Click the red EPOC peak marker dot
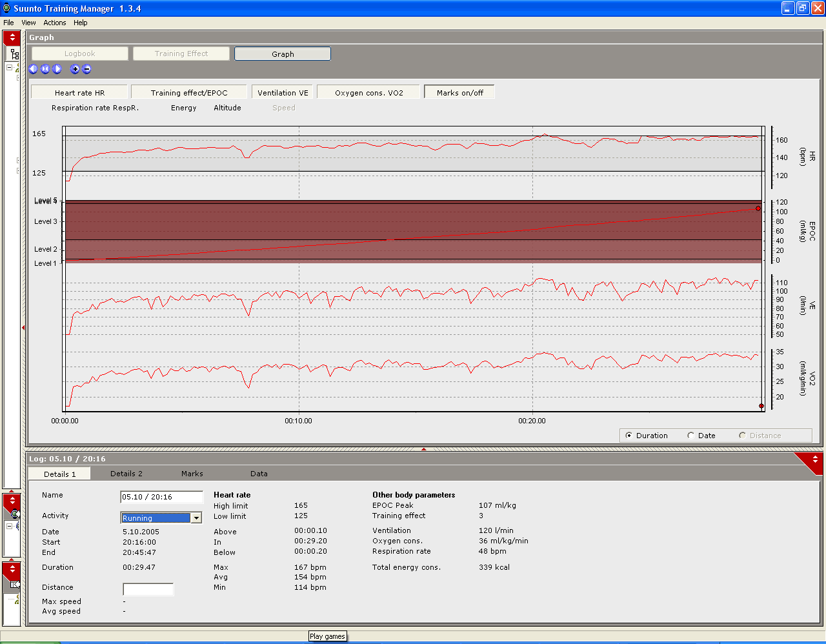The image size is (826, 644). coord(758,208)
